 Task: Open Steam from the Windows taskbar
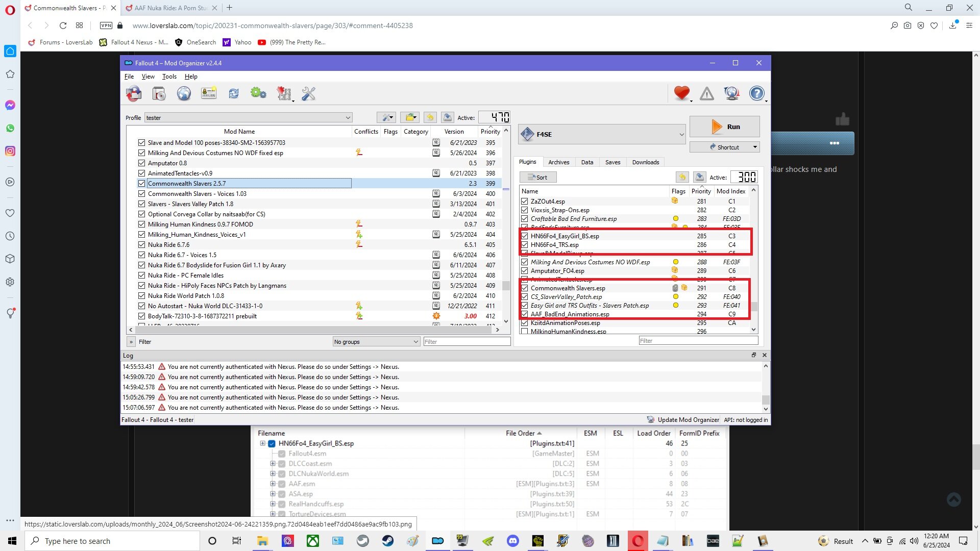click(388, 541)
